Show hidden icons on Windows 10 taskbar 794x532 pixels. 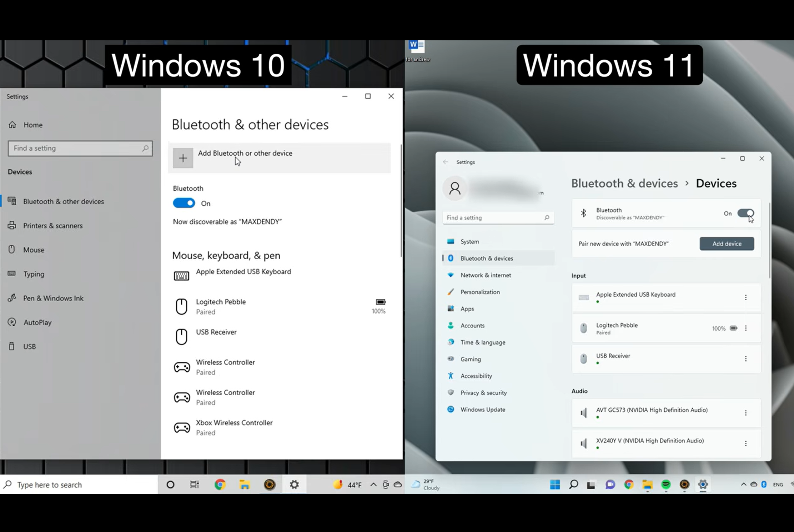[373, 485]
